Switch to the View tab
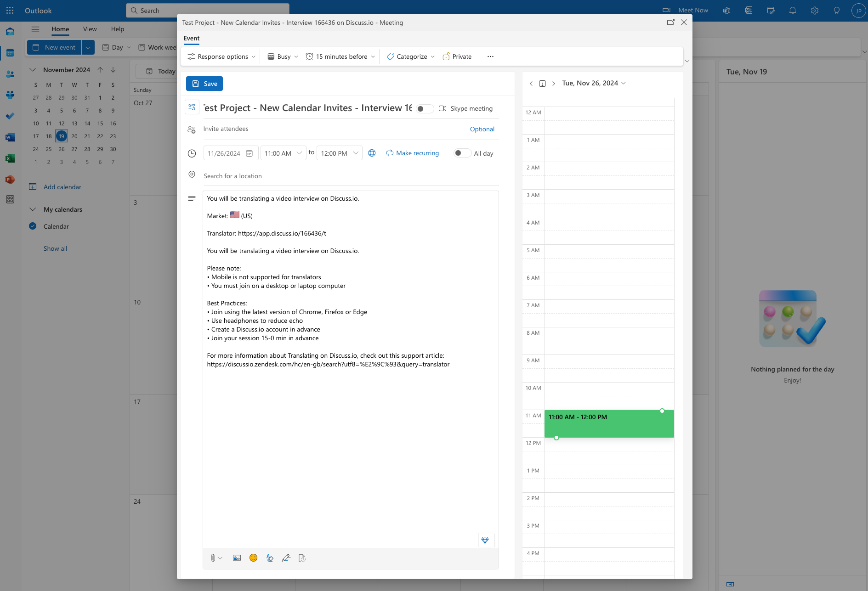Screen dimensions: 868x591 pos(90,29)
